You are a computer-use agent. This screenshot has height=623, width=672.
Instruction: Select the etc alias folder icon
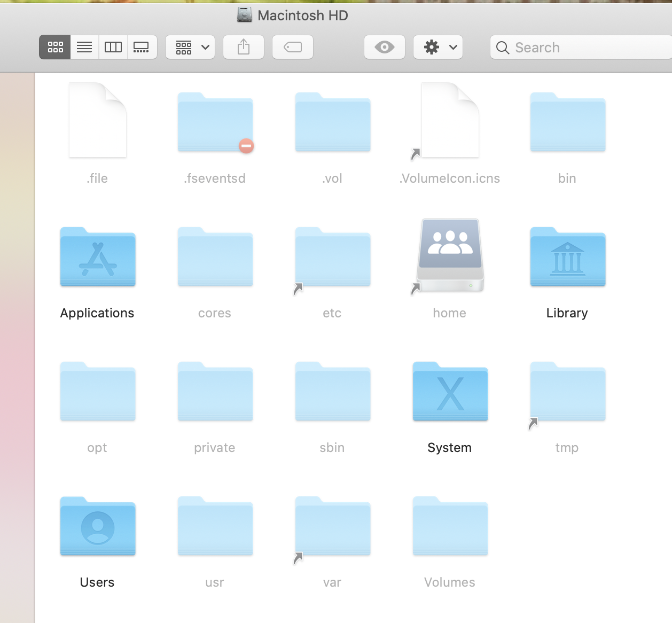tap(333, 258)
